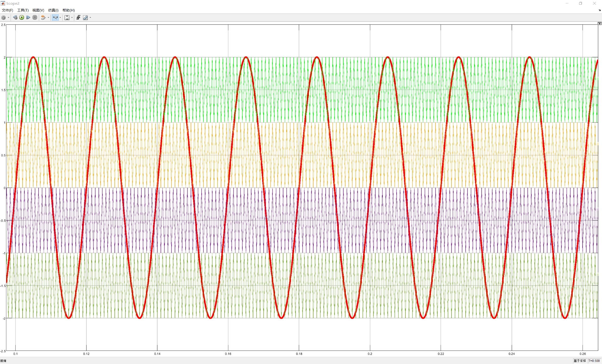Open the 工具(T) menu

pos(23,10)
